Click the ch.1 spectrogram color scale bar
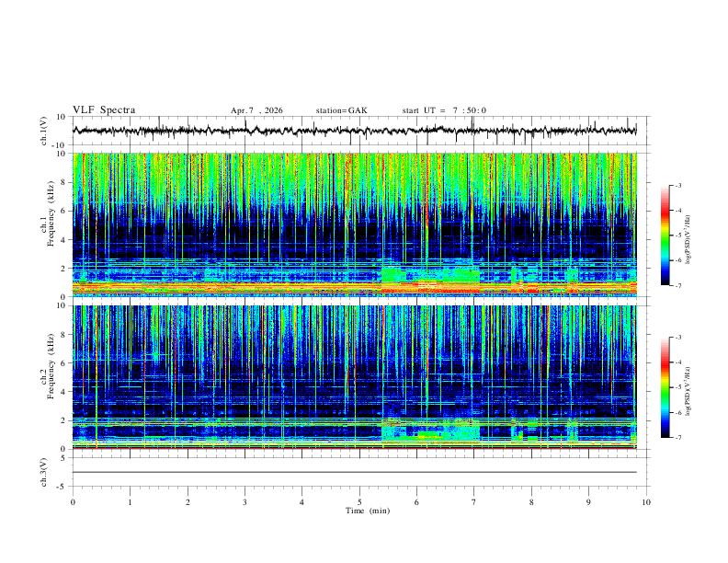This screenshot has width=728, height=563. click(x=665, y=236)
